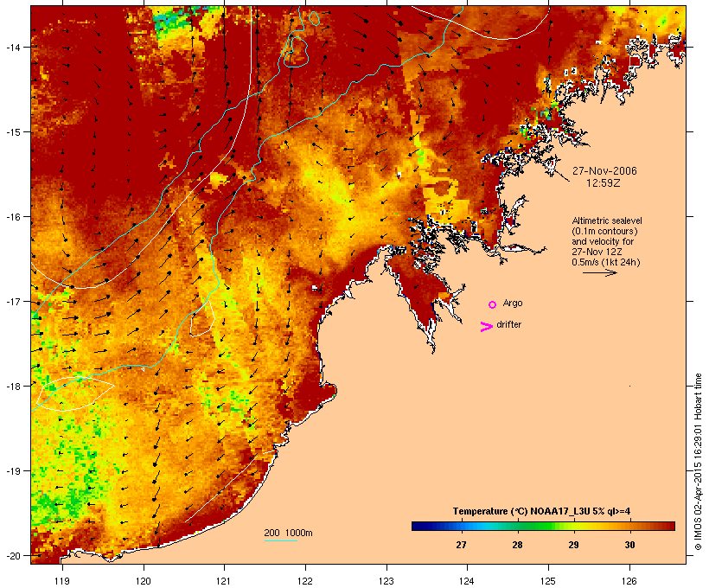The image size is (709, 588).
Task: Click the temperature color bar near 30
Action: click(629, 526)
